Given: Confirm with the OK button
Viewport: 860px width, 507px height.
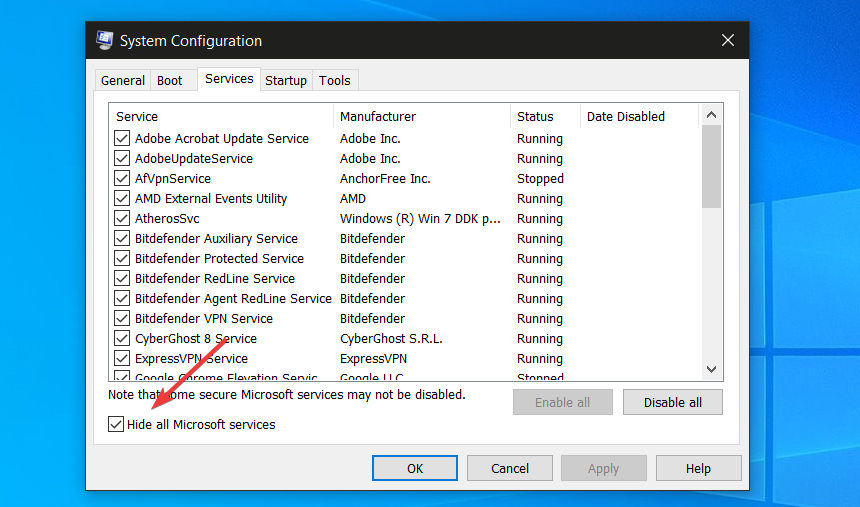Looking at the screenshot, I should [415, 468].
